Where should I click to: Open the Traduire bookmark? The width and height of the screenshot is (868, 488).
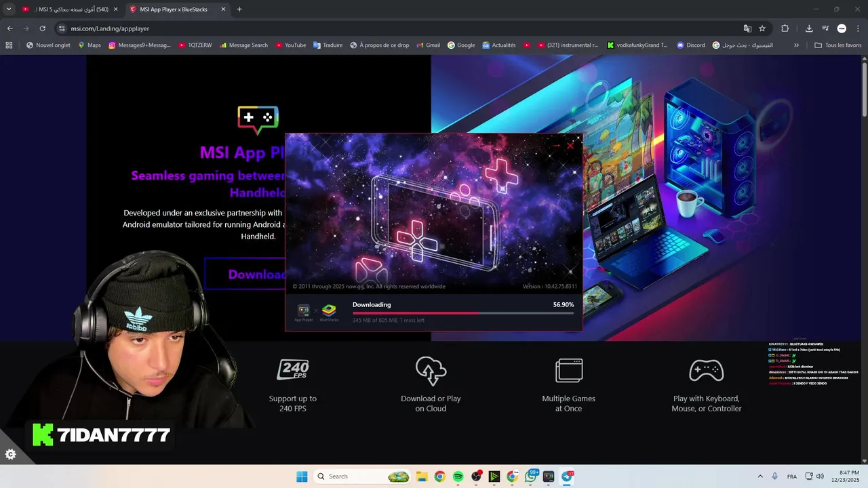tap(328, 45)
